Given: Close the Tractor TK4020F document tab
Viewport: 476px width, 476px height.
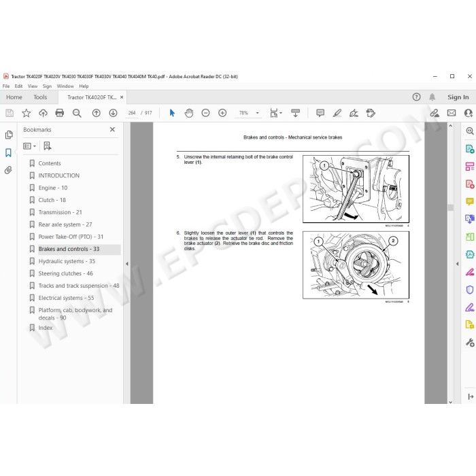Looking at the screenshot, I should (x=122, y=97).
